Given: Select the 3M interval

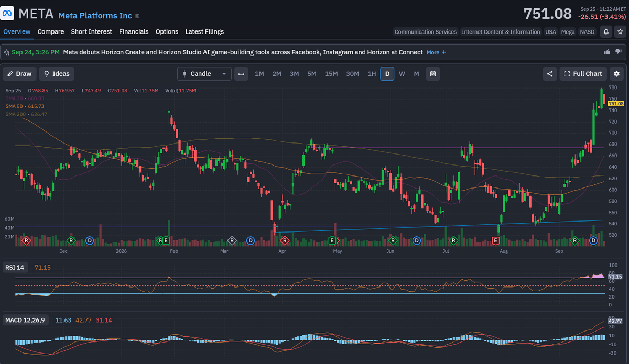Looking at the screenshot, I should click(x=294, y=74).
